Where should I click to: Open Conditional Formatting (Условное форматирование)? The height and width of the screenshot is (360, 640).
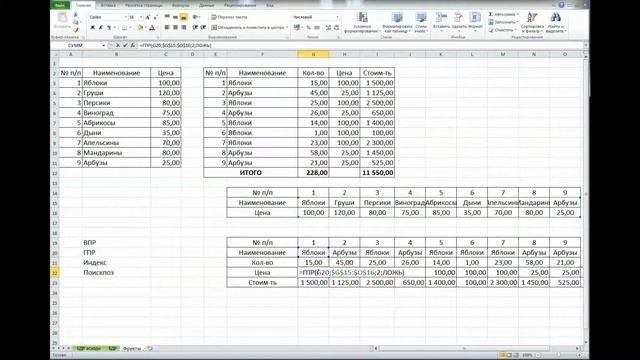point(362,22)
